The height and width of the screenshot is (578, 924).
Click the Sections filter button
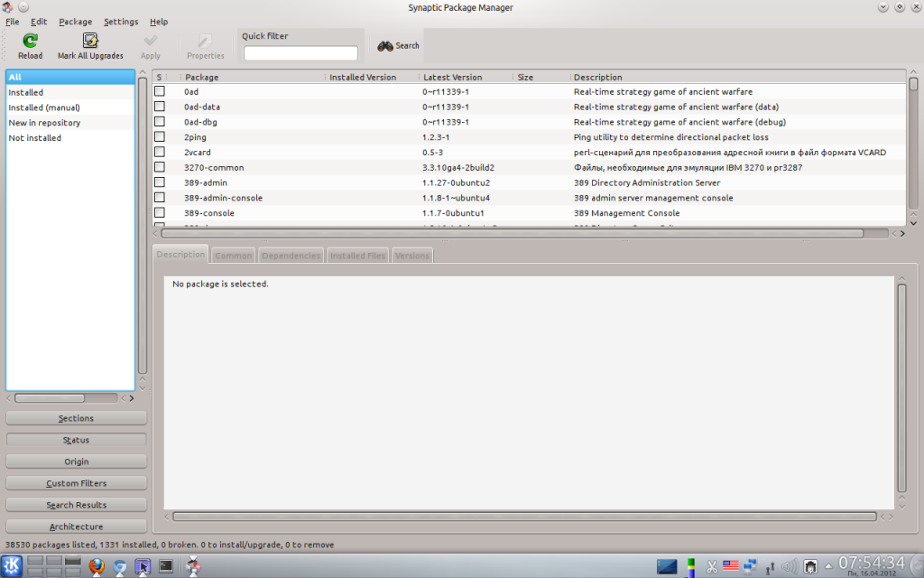(x=76, y=418)
